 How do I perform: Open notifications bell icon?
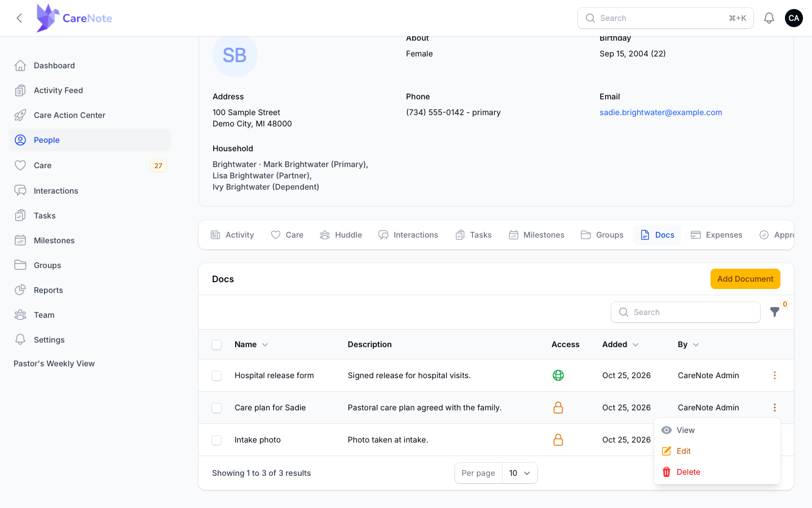point(769,18)
